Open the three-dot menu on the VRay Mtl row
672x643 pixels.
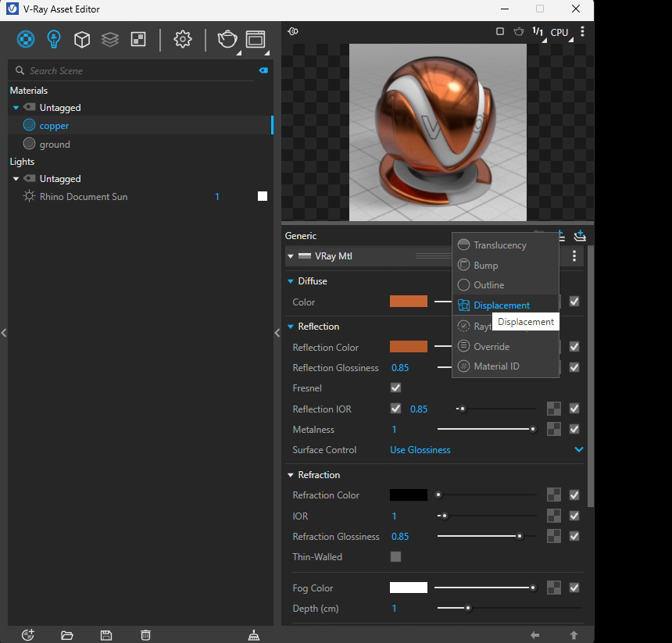pos(574,256)
